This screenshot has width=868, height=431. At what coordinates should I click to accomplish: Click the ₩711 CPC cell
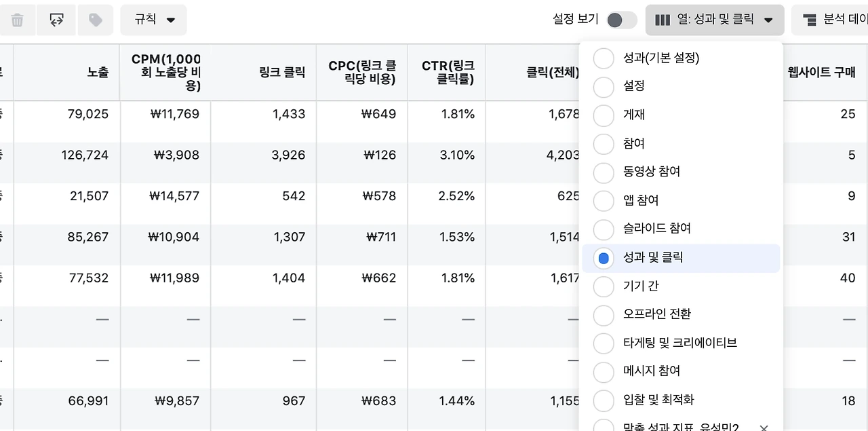[x=382, y=237]
